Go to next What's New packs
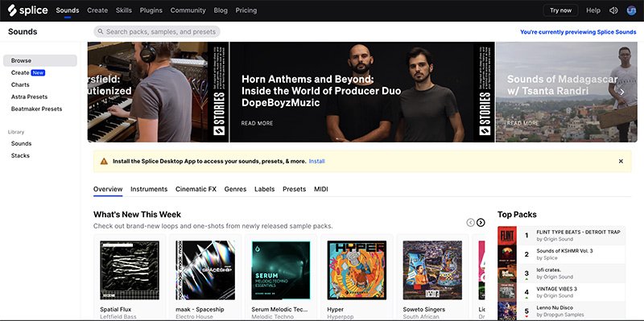The image size is (644, 321). pyautogui.click(x=481, y=223)
